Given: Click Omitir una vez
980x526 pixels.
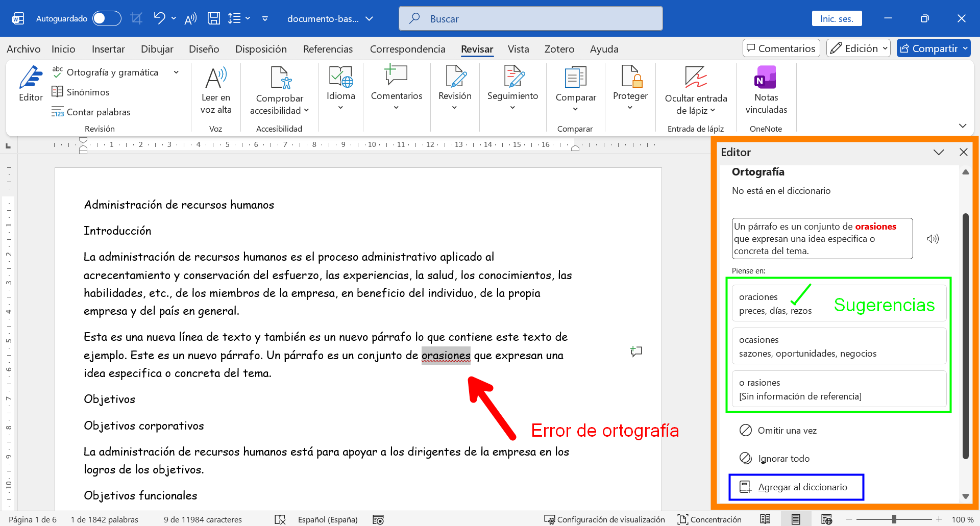Looking at the screenshot, I should tap(787, 430).
